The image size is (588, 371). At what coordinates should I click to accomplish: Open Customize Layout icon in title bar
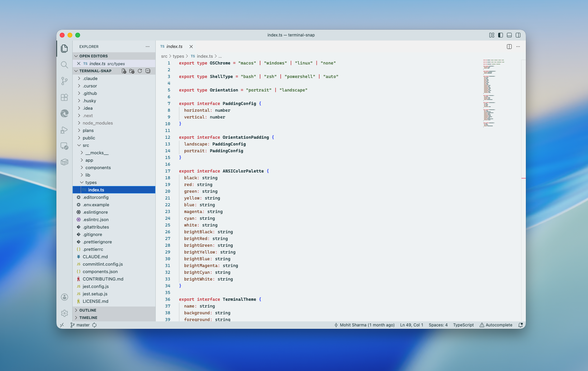pyautogui.click(x=492, y=35)
